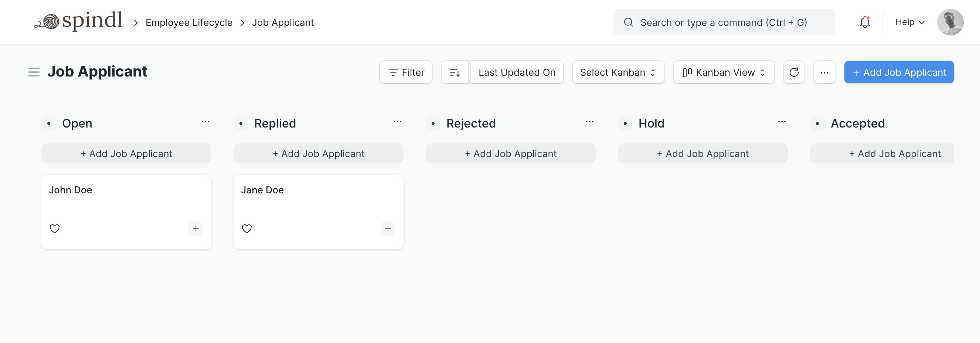Image resolution: width=980 pixels, height=343 pixels.
Task: Open the Select Kanban dropdown
Action: coord(618,72)
